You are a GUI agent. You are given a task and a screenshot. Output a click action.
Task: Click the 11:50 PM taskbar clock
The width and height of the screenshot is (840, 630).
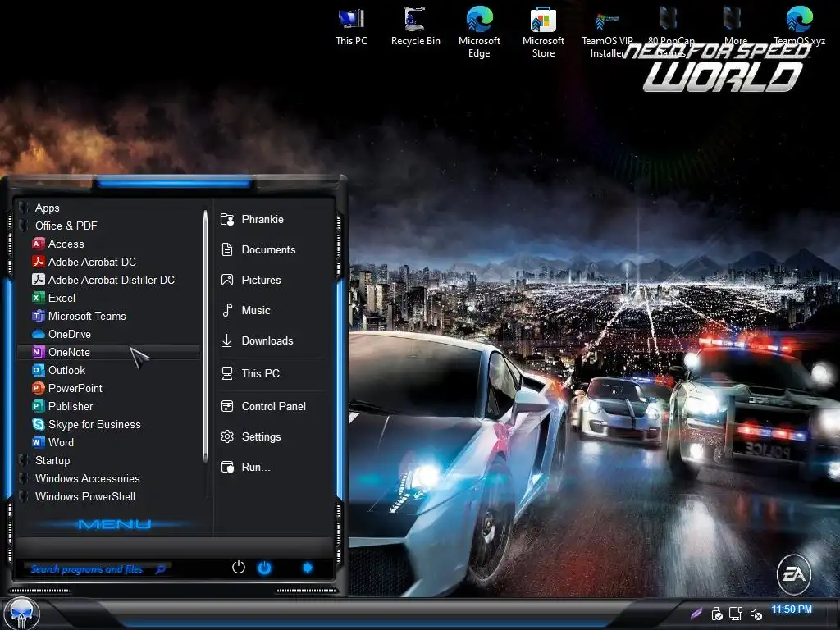point(792,609)
